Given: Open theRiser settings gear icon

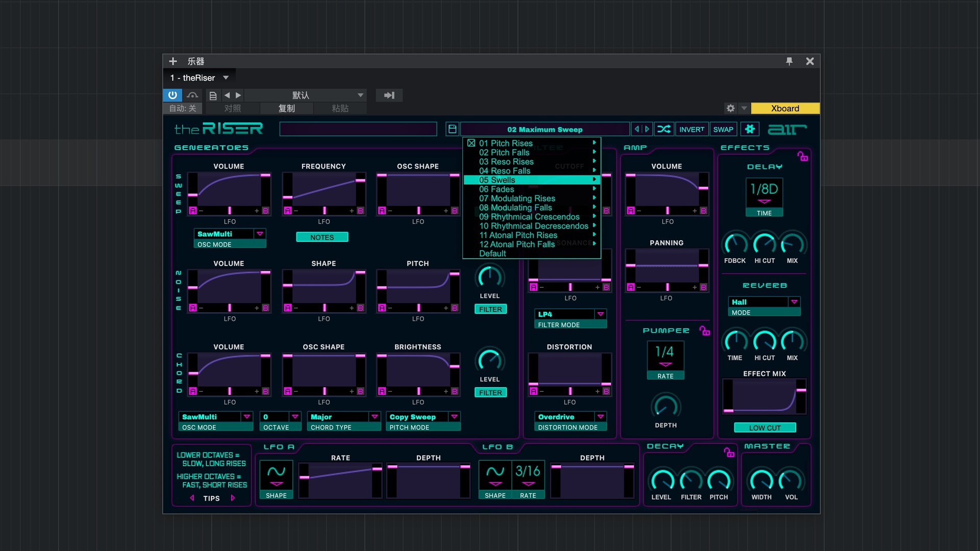Looking at the screenshot, I should coord(749,130).
